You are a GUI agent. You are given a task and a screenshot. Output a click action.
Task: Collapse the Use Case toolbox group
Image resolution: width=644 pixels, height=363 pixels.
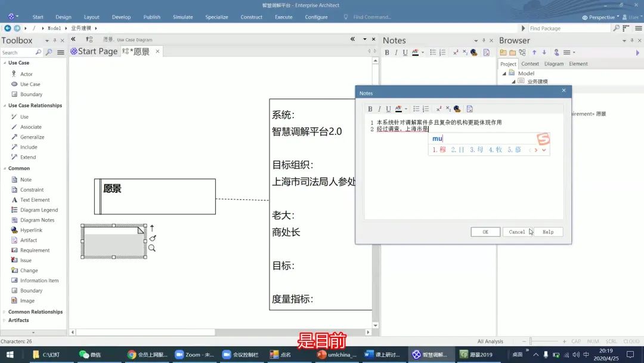(5, 63)
